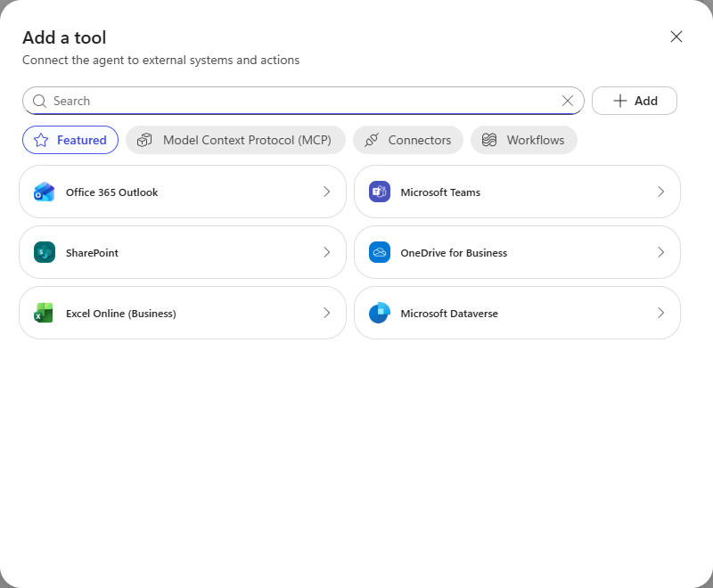This screenshot has height=588, width=713.
Task: Click the Workflows wave icon
Action: click(x=488, y=140)
